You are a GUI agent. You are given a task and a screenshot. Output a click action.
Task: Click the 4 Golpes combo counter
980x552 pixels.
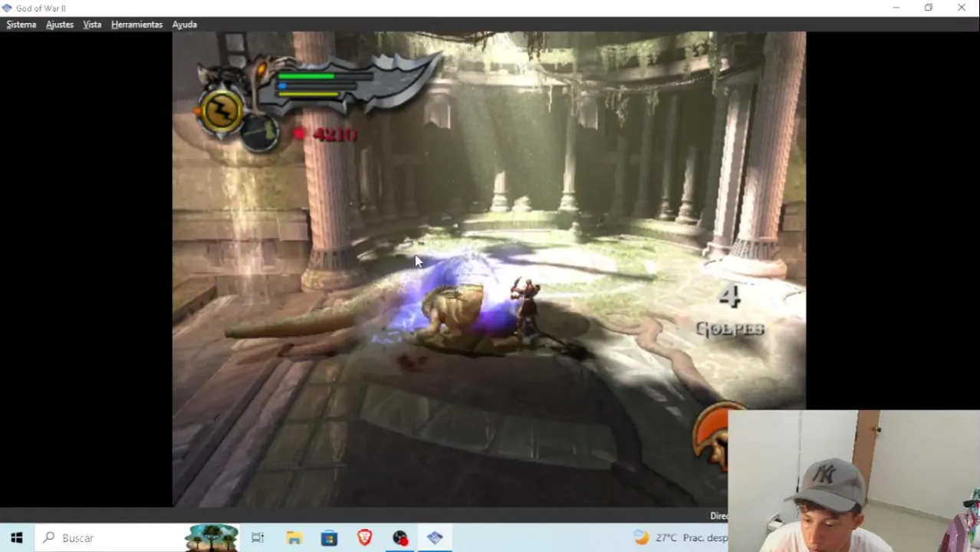coord(729,311)
